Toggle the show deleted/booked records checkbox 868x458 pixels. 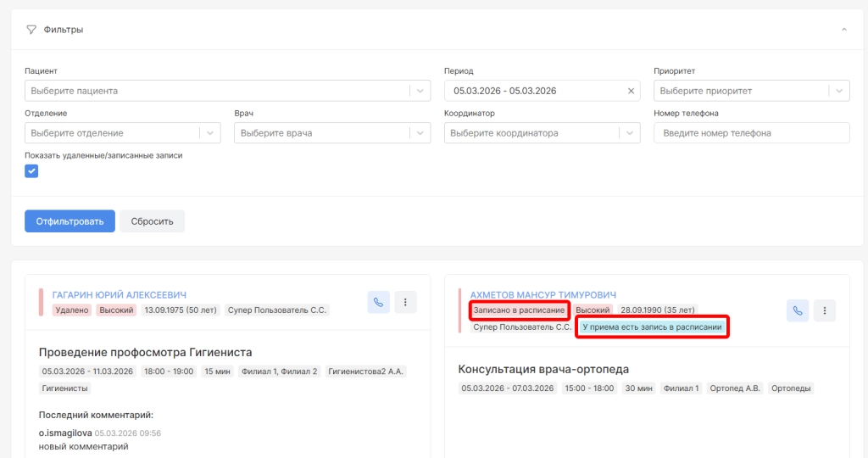click(31, 170)
